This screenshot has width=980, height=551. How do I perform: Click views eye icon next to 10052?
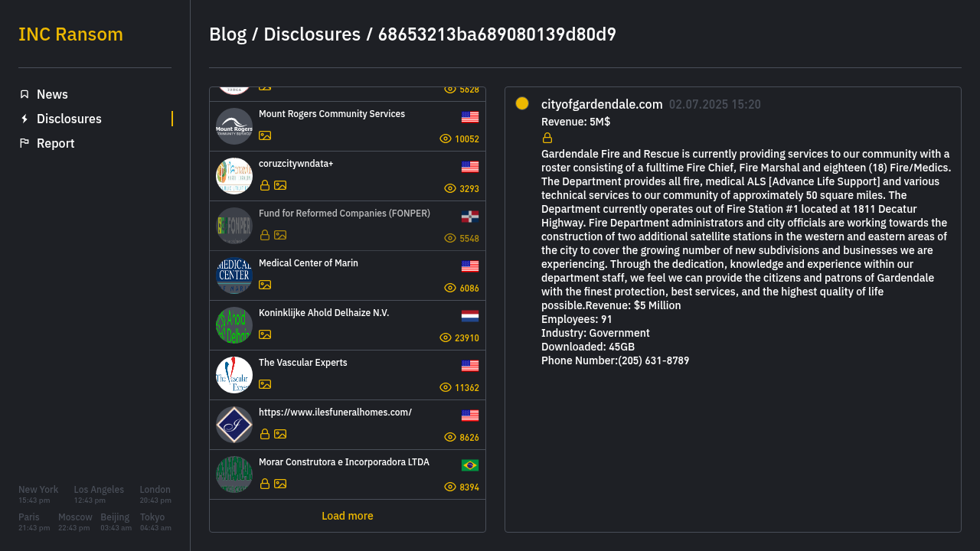(446, 139)
